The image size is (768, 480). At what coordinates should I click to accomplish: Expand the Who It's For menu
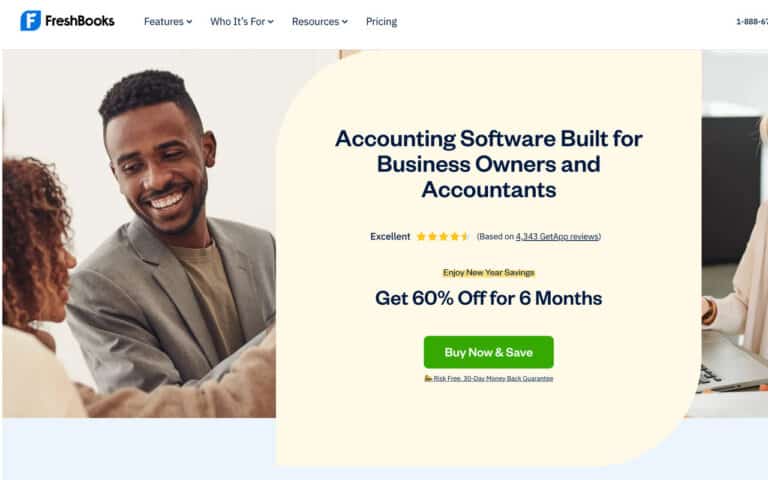click(x=242, y=22)
